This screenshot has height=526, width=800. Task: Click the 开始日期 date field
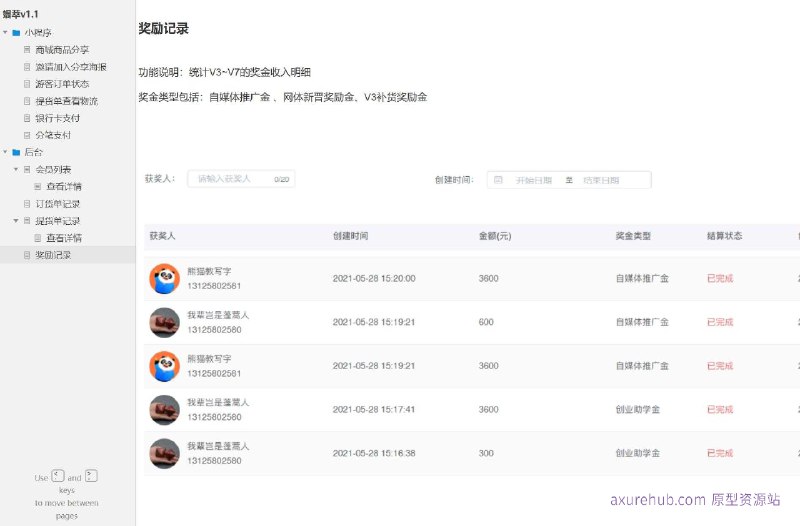coord(534,180)
